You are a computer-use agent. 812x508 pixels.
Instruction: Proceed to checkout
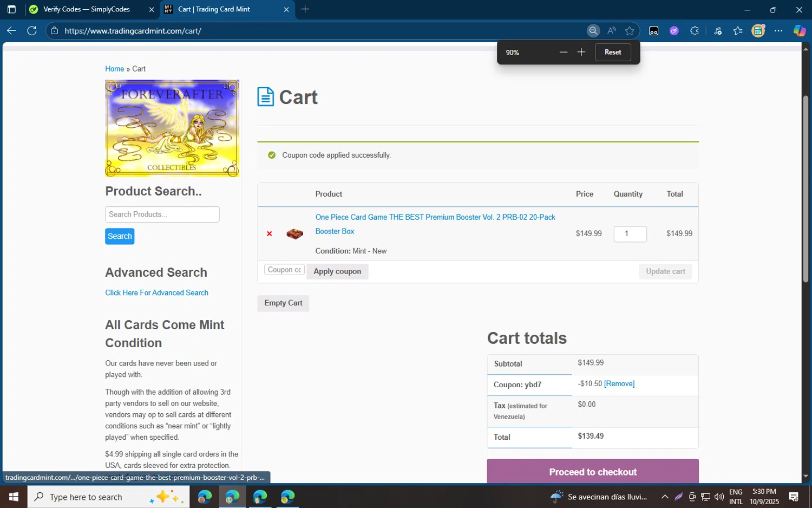pos(593,472)
